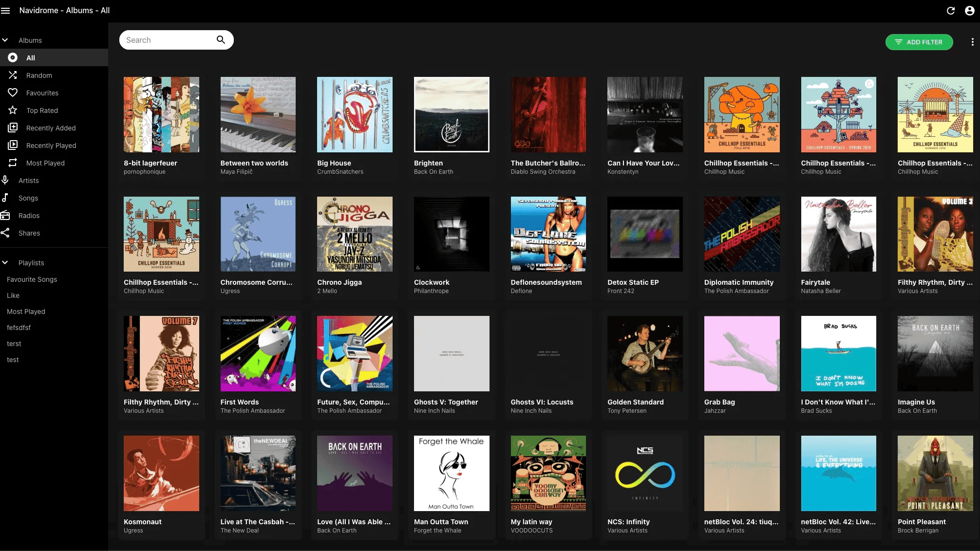Screen dimensions: 980x551
Task: Open the hamburger menu icon
Action: [5, 11]
